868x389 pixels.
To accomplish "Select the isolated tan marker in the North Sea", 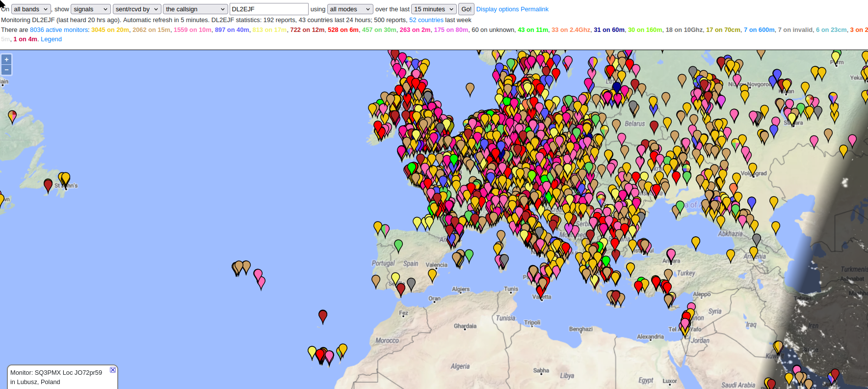I will 470,88.
